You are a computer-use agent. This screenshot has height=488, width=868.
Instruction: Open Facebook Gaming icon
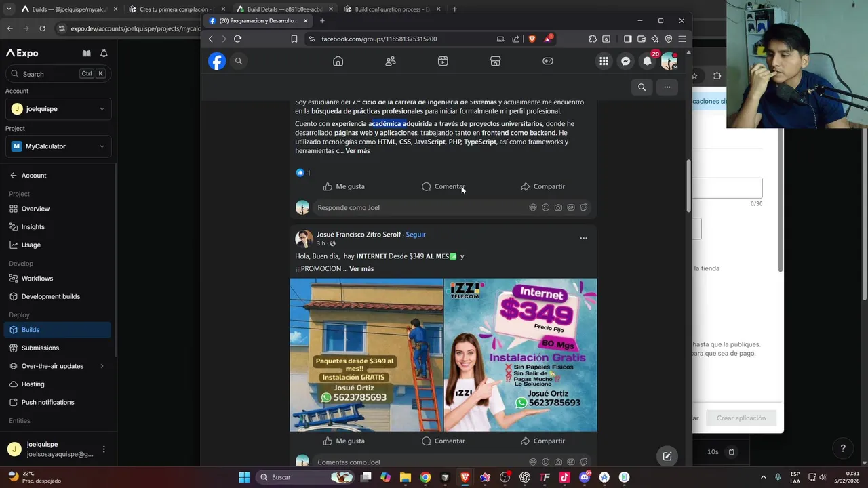[548, 61]
